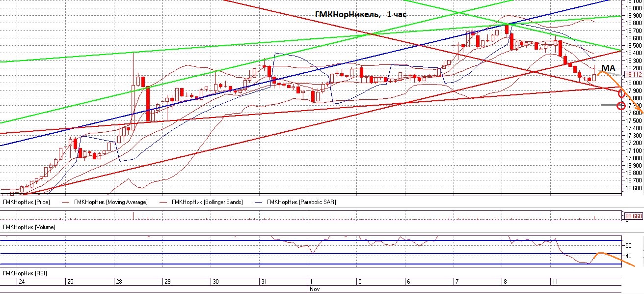Select the ГМКНорНик [Parabolic SAR] legend entry
644x294 pixels.
[x=301, y=202]
